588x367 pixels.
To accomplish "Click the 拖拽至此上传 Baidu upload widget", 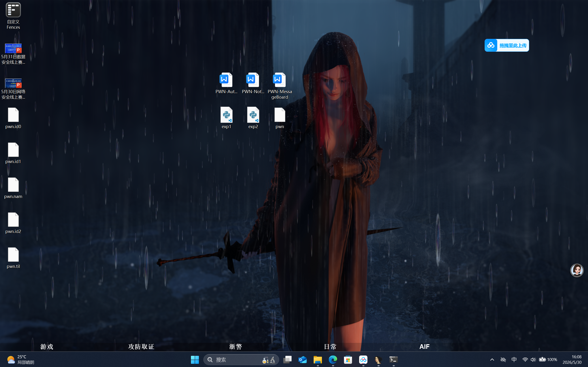I will click(x=506, y=45).
